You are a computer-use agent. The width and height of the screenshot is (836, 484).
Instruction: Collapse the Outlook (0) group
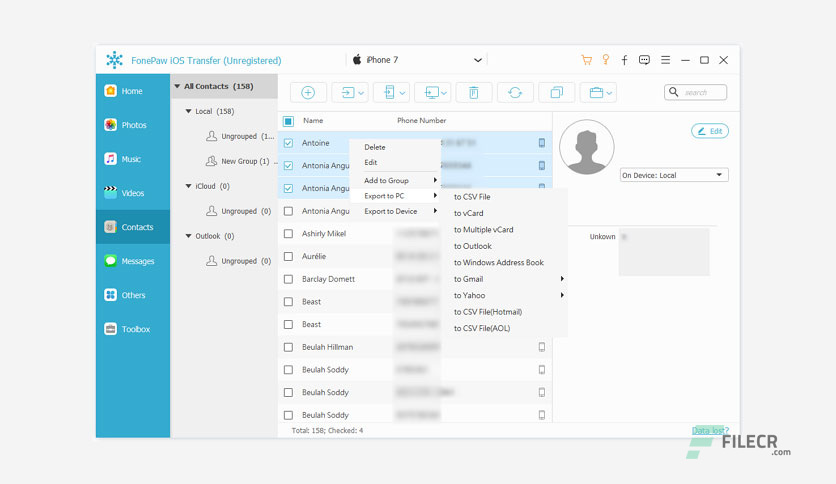pyautogui.click(x=188, y=236)
